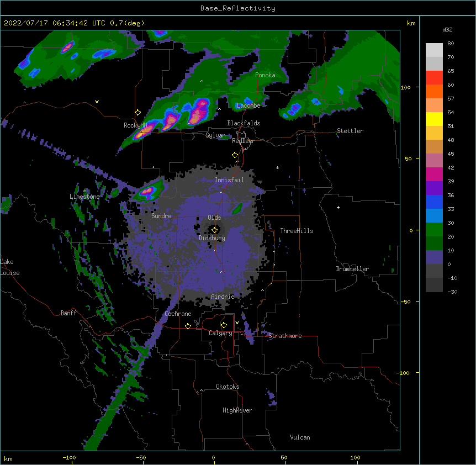Click yellow diamond marker above Calgary label

[224, 325]
